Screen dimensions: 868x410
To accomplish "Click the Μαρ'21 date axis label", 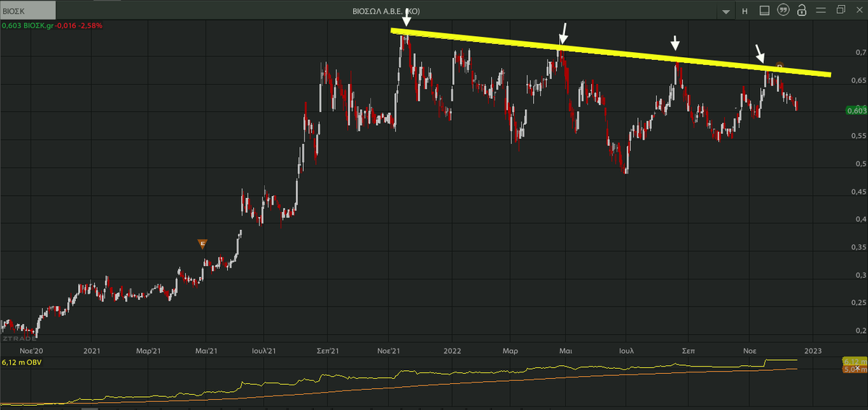I will pos(148,350).
